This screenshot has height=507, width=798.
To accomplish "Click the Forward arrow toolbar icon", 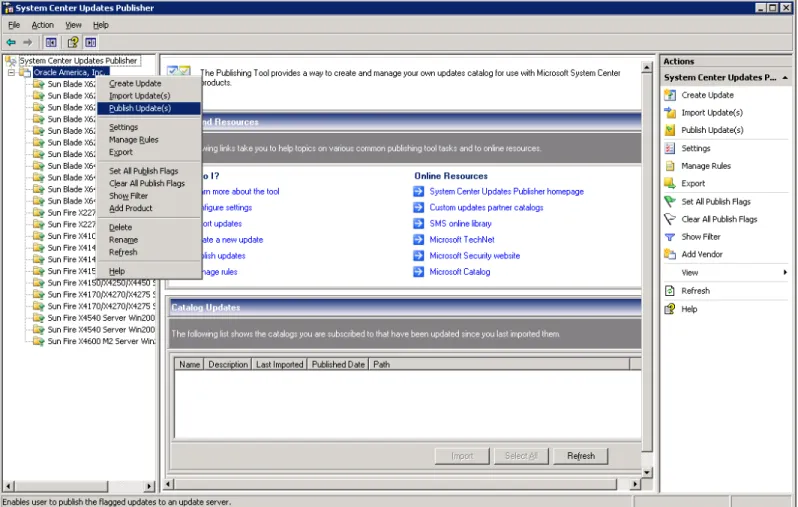I will (27, 42).
